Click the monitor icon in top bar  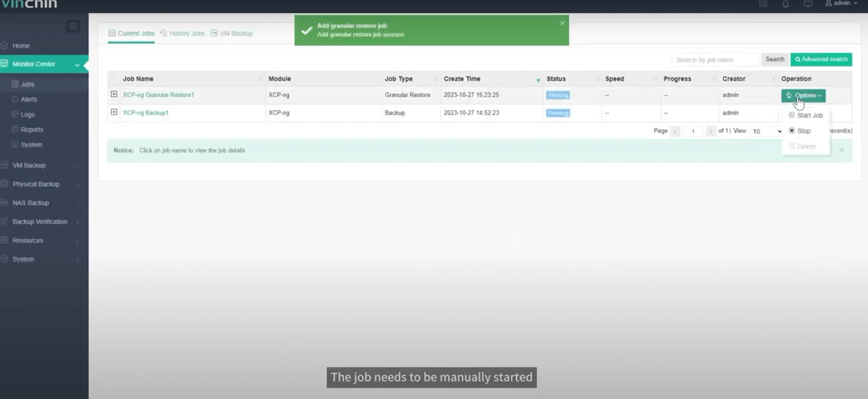808,4
